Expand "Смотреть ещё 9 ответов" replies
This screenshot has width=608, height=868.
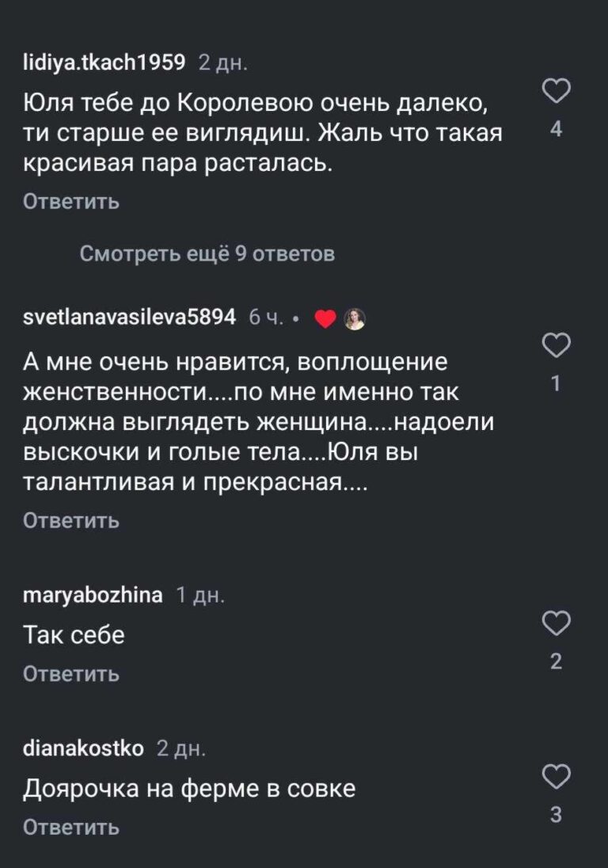point(207,254)
